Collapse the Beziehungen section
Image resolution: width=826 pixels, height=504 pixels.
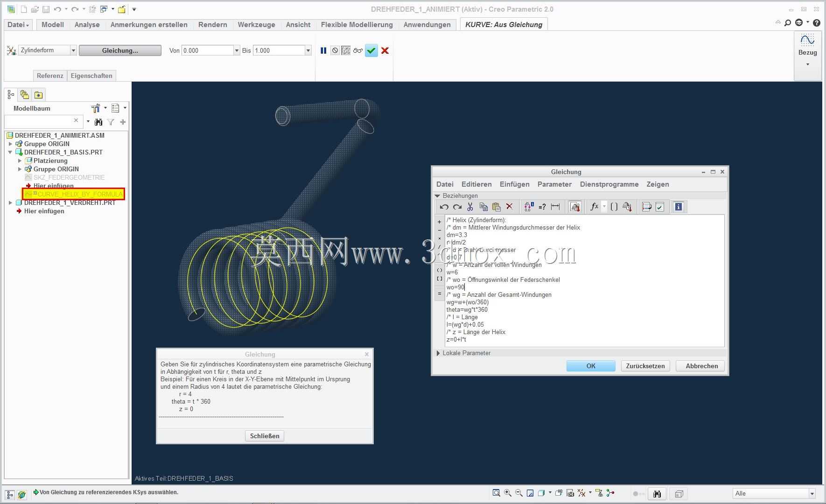(x=438, y=196)
